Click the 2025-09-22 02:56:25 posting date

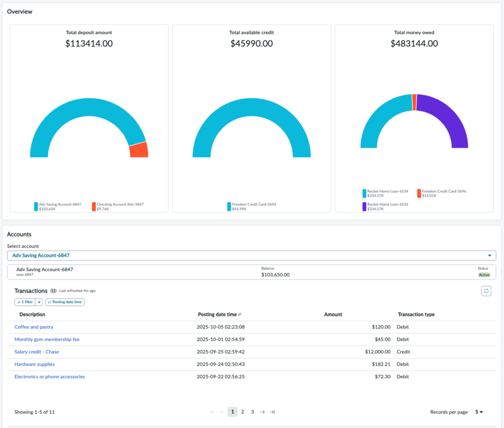click(x=221, y=376)
